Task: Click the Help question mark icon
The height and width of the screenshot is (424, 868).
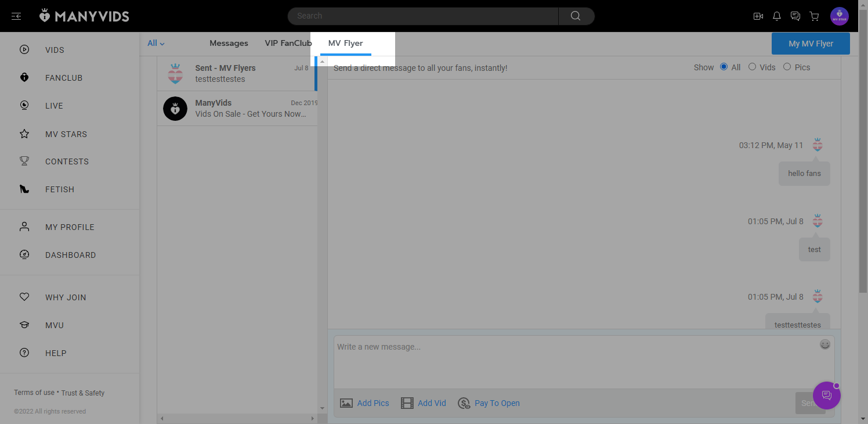Action: coord(24,353)
